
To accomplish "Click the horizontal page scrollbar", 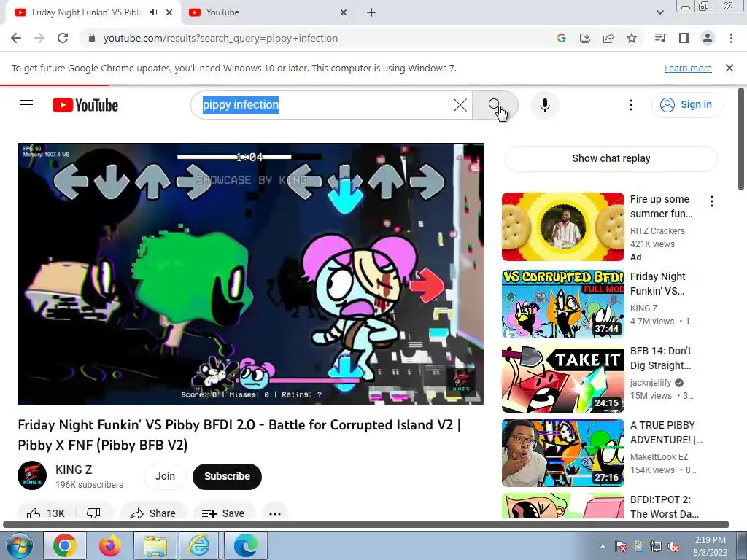I will tap(366, 525).
